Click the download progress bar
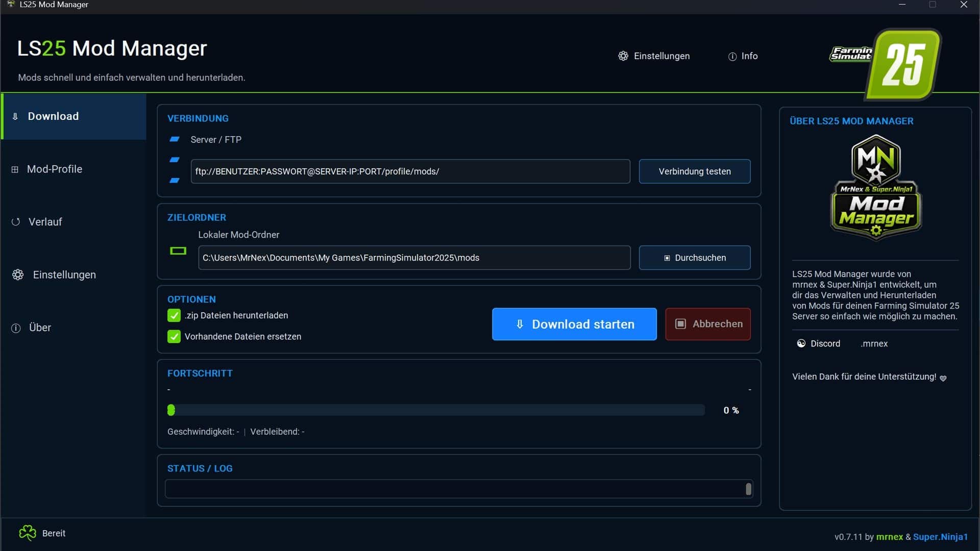Image resolution: width=980 pixels, height=551 pixels. [x=436, y=410]
